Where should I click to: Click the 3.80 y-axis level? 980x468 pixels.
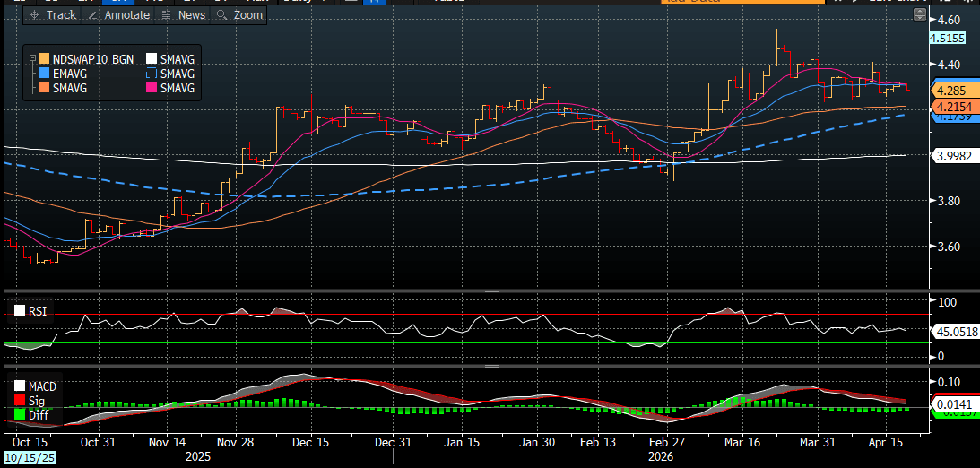949,201
